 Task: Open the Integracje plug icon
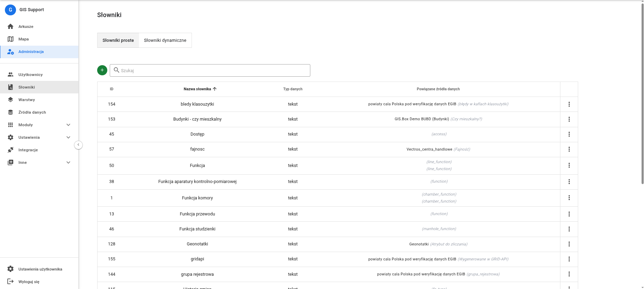click(x=10, y=150)
